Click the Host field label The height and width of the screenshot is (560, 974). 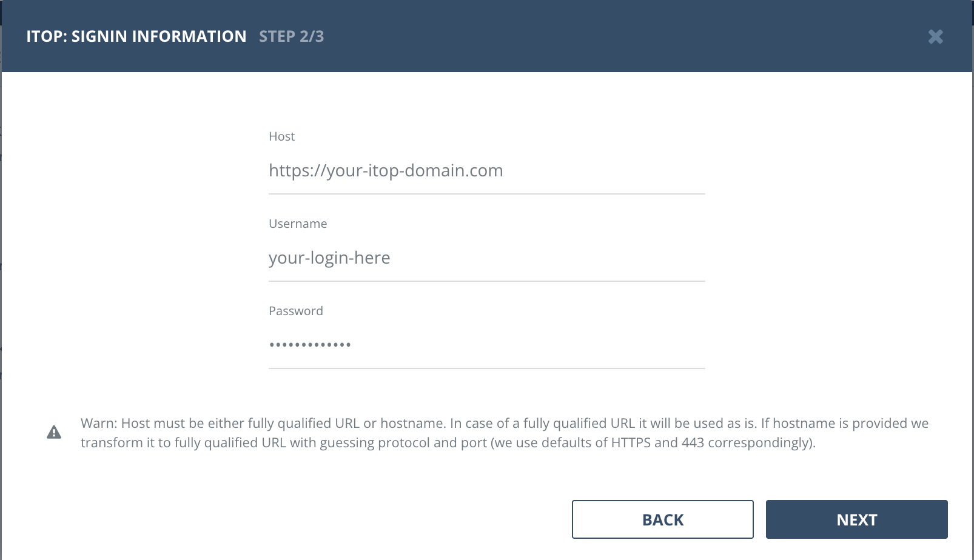(281, 136)
